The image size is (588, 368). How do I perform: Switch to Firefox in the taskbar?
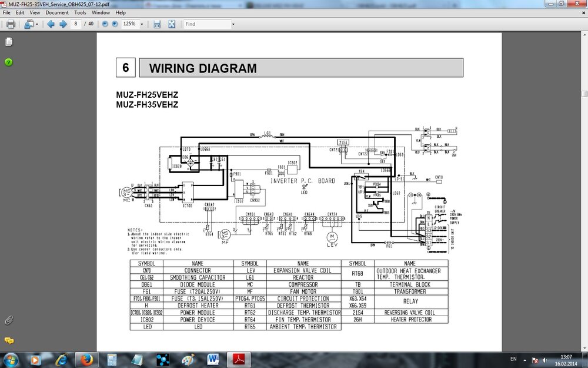86,360
